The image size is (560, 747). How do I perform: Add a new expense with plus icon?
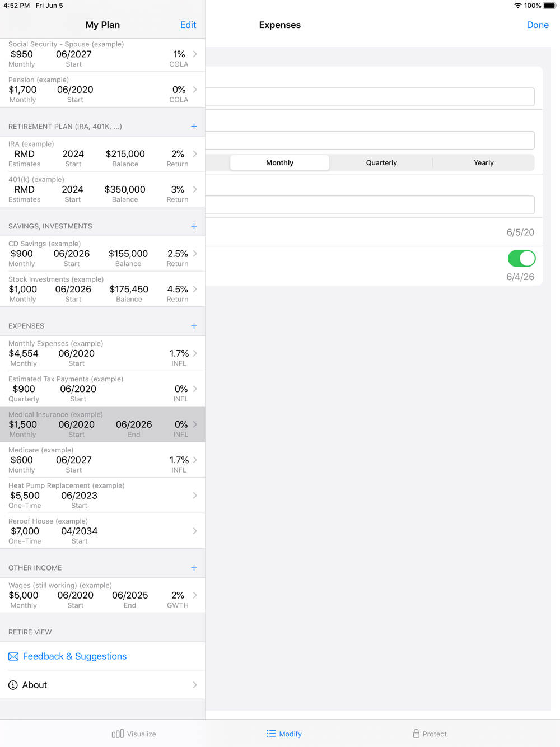click(x=194, y=326)
